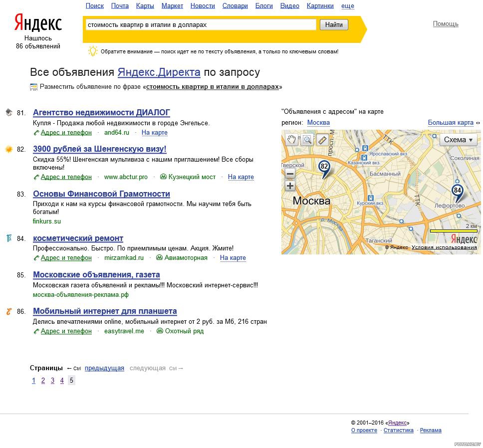
Task: Open the Яндекс.Директа link in the heading
Action: tap(159, 72)
